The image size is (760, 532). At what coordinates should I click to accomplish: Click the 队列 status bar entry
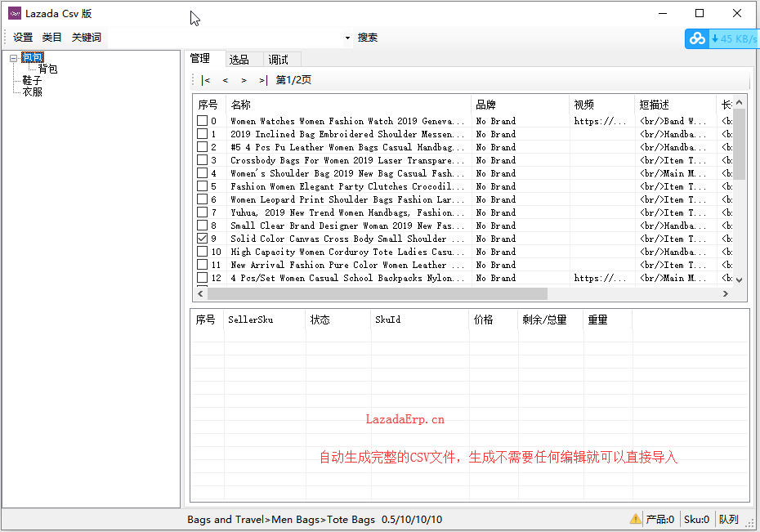pyautogui.click(x=728, y=520)
